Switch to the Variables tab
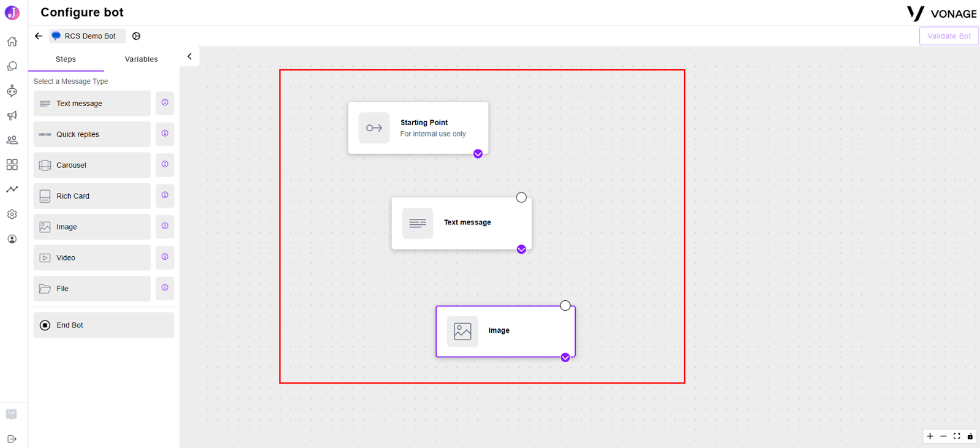 pos(141,59)
